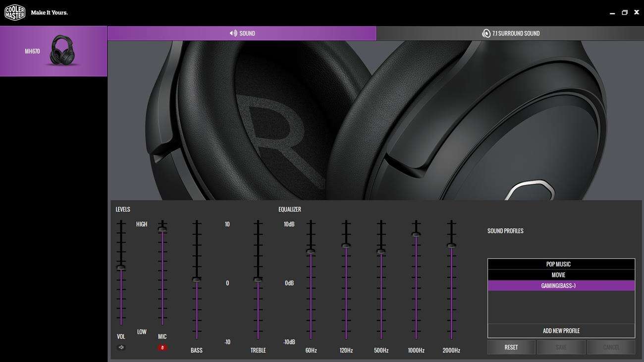Image resolution: width=644 pixels, height=362 pixels.
Task: Select the Pop Music sound profile
Action: click(561, 264)
